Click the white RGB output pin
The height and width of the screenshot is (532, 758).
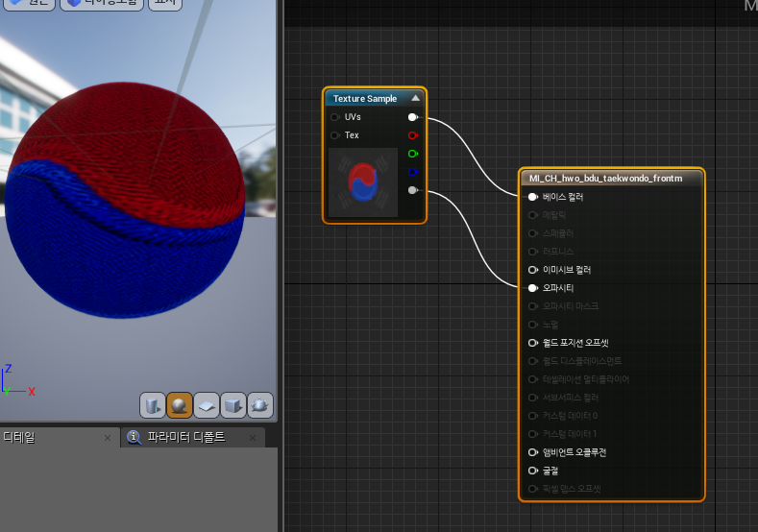[x=412, y=117]
